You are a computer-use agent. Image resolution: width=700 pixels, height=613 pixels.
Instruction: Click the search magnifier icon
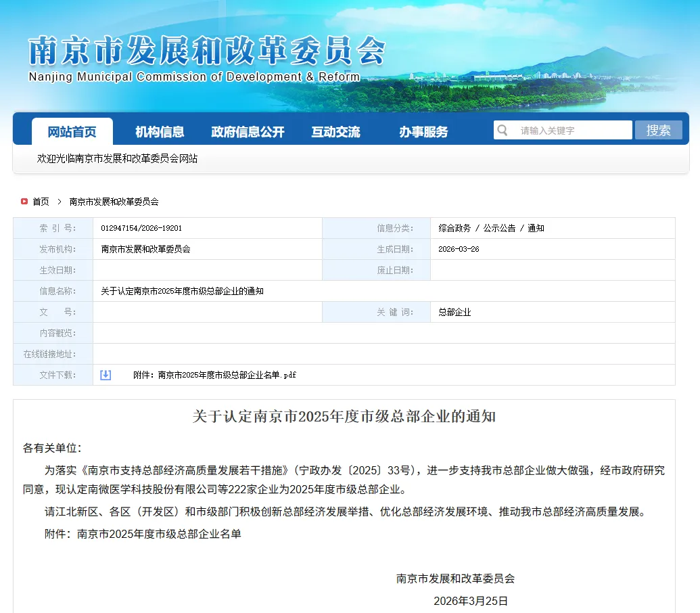coord(503,131)
